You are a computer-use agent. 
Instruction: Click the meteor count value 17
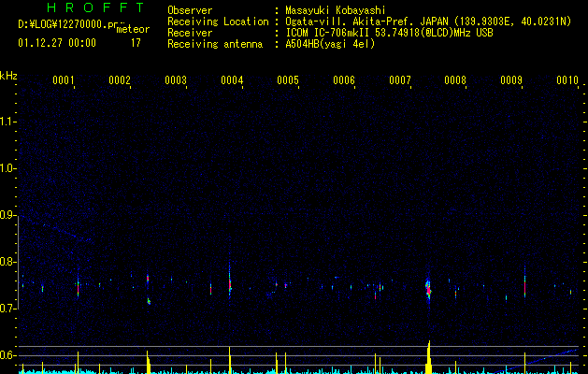click(x=136, y=43)
